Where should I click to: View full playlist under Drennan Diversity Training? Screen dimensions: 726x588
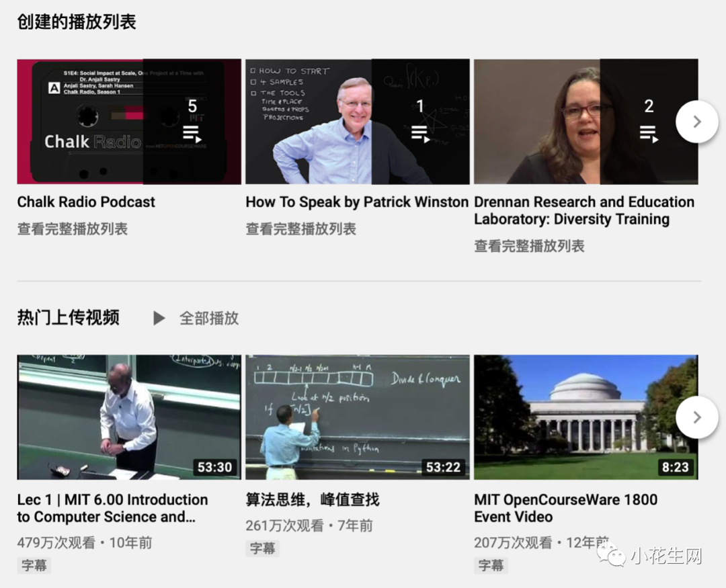529,246
